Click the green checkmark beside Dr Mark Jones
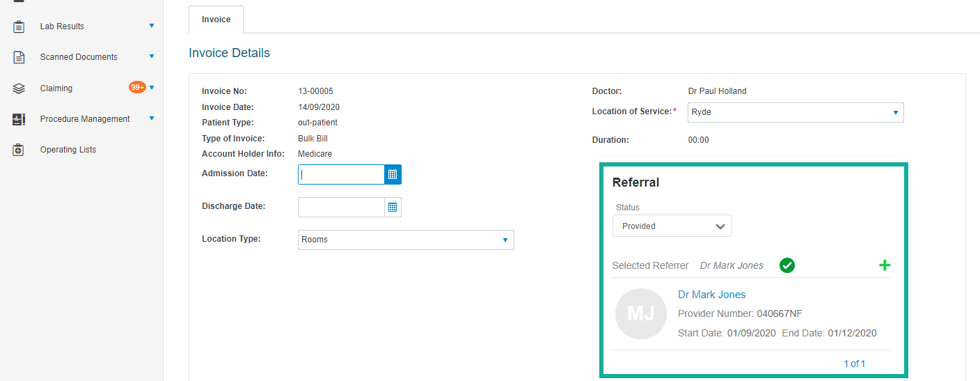This screenshot has height=381, width=980. (x=787, y=265)
